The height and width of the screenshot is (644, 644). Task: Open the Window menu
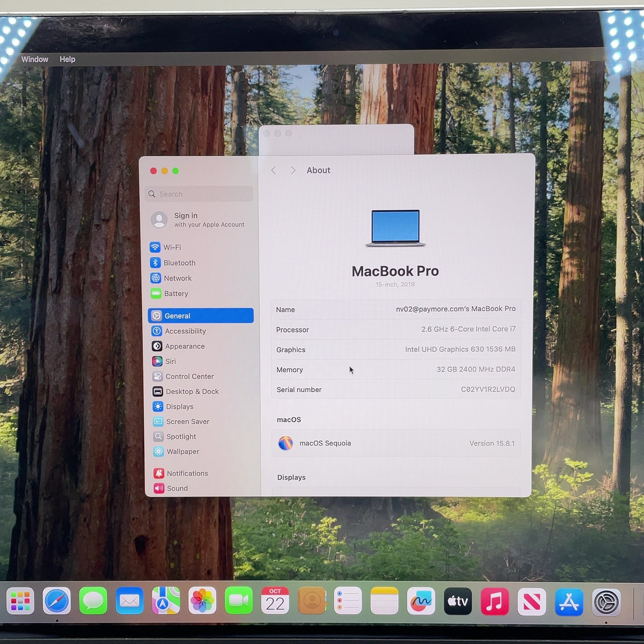[35, 60]
